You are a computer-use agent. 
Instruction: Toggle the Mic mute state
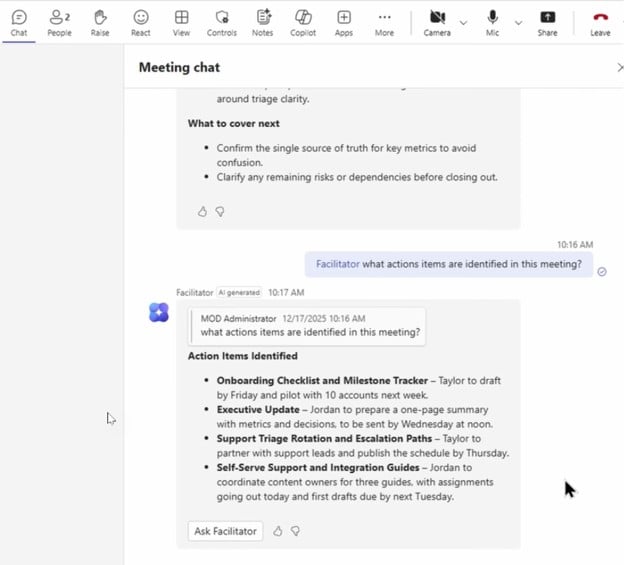point(493,22)
